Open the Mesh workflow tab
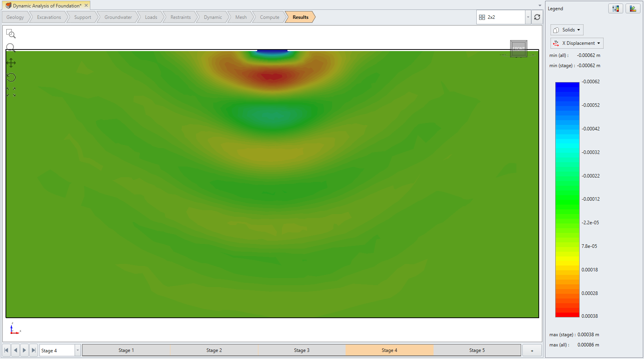The height and width of the screenshot is (359, 644). [x=241, y=17]
